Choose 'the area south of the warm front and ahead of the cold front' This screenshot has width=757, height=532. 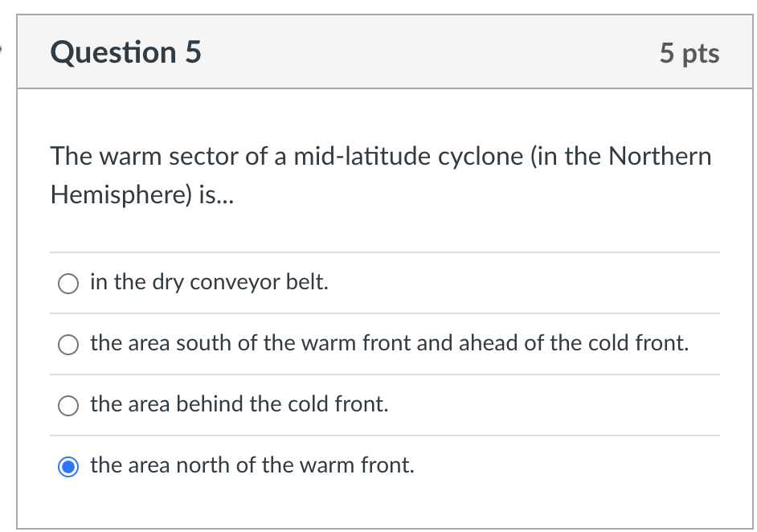coord(68,345)
